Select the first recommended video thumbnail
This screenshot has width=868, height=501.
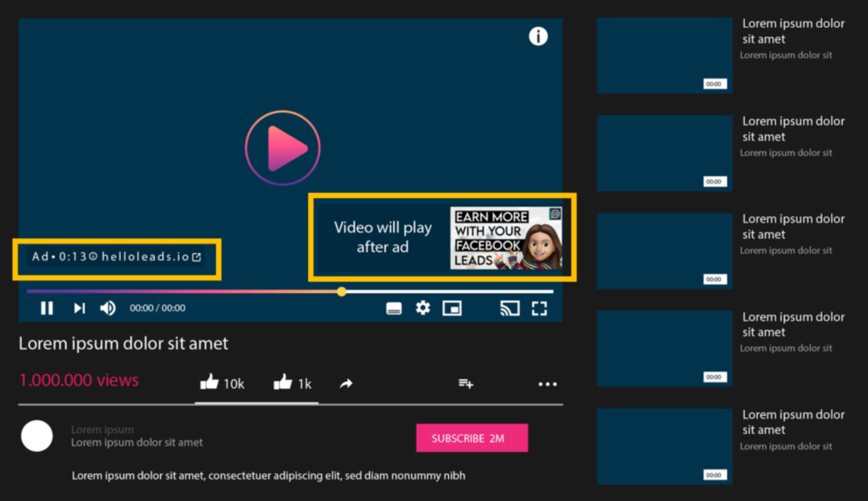pyautogui.click(x=664, y=54)
